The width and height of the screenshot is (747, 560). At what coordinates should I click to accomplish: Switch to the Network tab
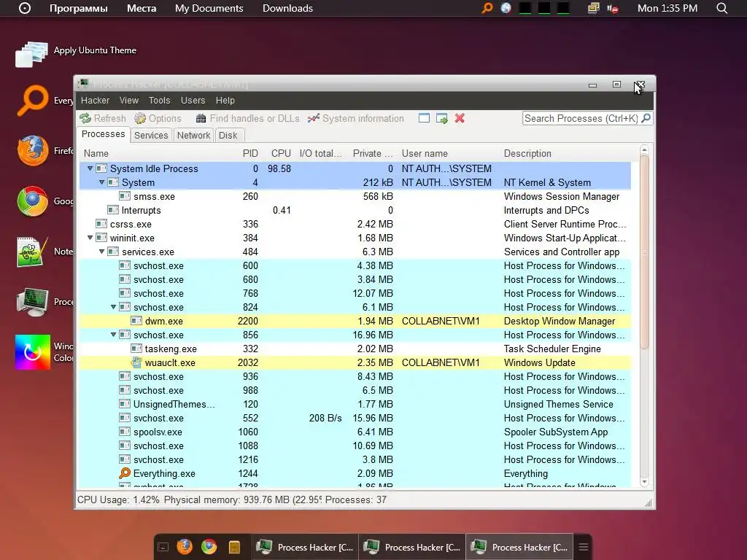[x=193, y=135]
